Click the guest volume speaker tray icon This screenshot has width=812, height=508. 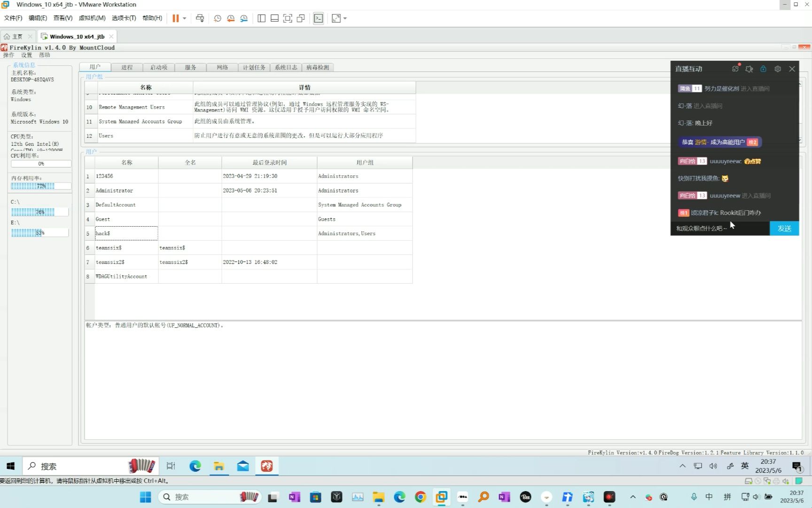click(713, 466)
